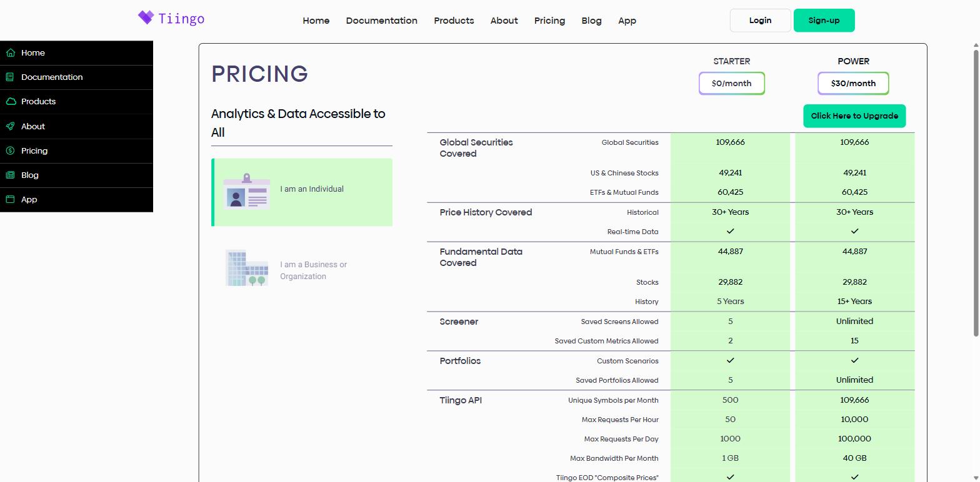Select the $0/month Starter plan button
This screenshot has width=980, height=482.
[732, 83]
